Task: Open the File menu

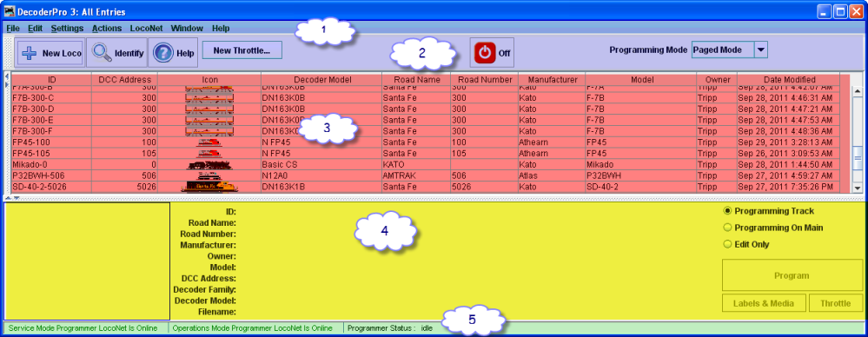Action: 13,28
